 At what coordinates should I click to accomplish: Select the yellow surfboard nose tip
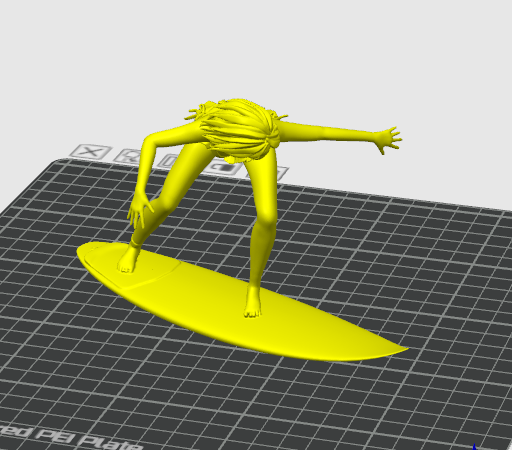click(400, 350)
